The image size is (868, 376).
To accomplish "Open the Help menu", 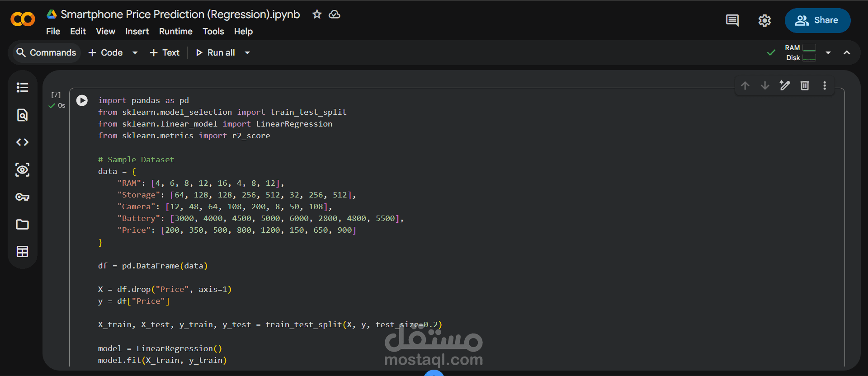I will point(243,32).
